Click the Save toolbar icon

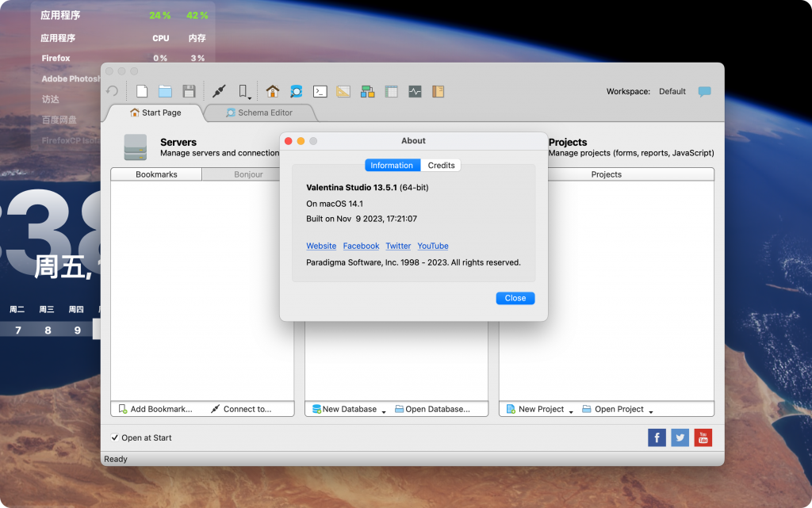tap(189, 90)
